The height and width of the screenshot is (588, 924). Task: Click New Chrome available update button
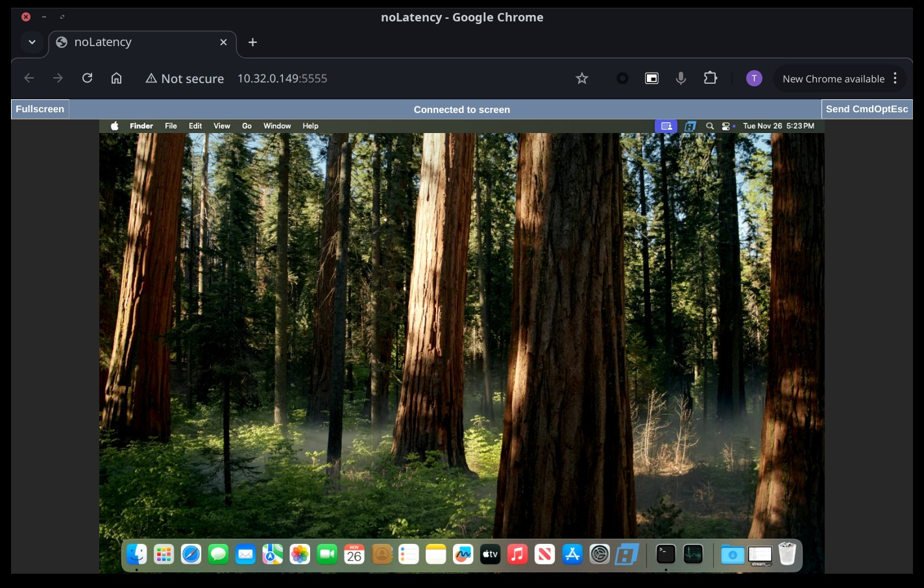tap(833, 79)
